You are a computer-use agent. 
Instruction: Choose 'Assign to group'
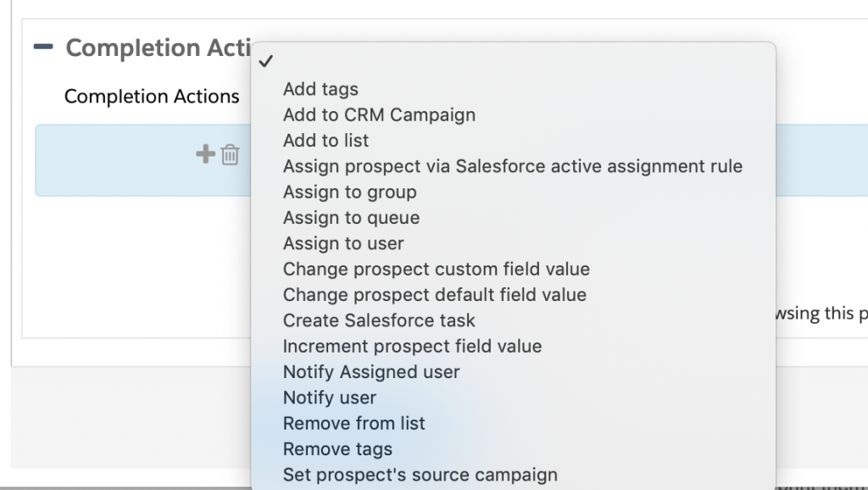pos(349,192)
